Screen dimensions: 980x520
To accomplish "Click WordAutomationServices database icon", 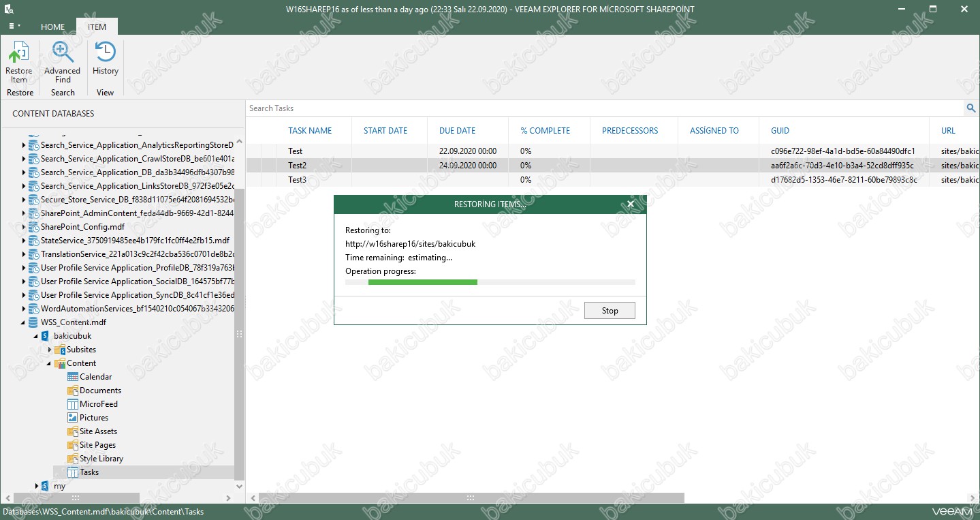I will click(33, 309).
